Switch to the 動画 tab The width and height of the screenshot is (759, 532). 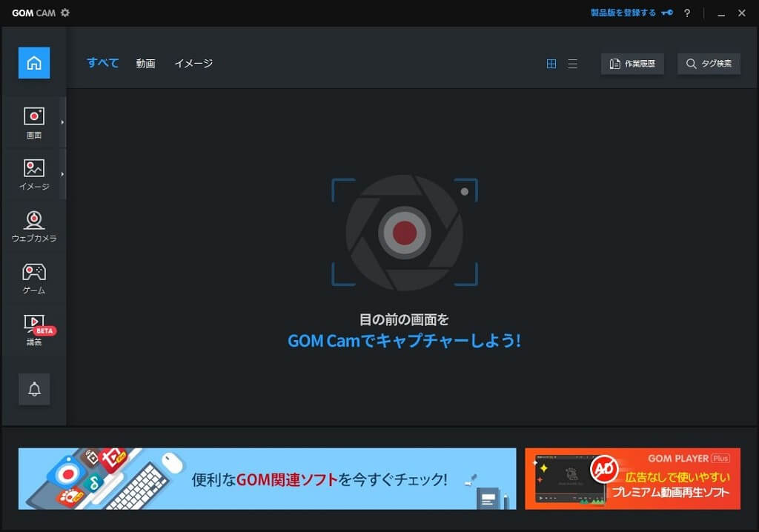145,64
